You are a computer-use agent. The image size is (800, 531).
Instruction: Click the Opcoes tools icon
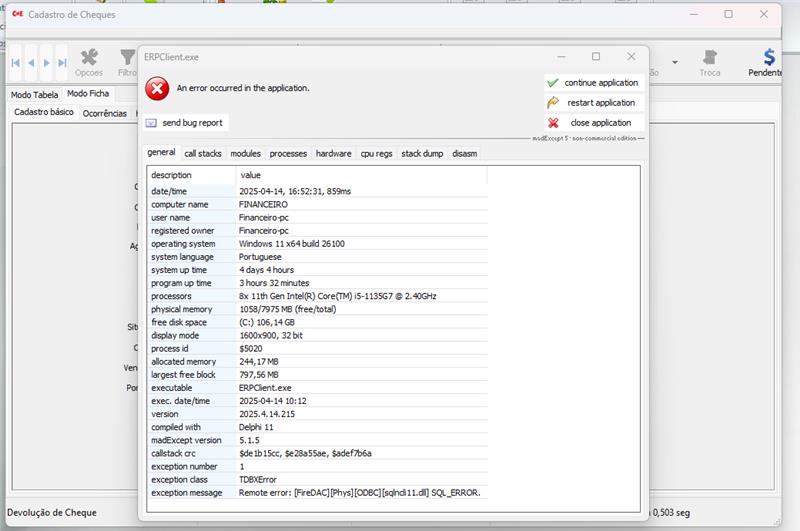(x=89, y=58)
